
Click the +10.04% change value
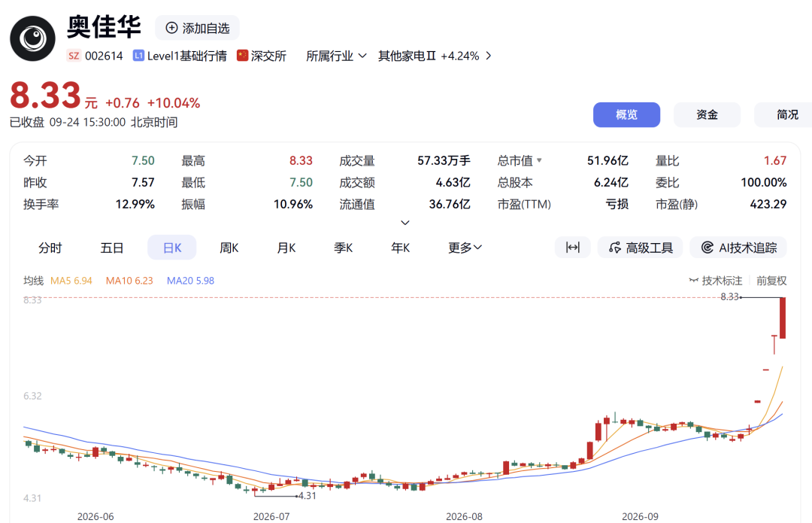174,102
